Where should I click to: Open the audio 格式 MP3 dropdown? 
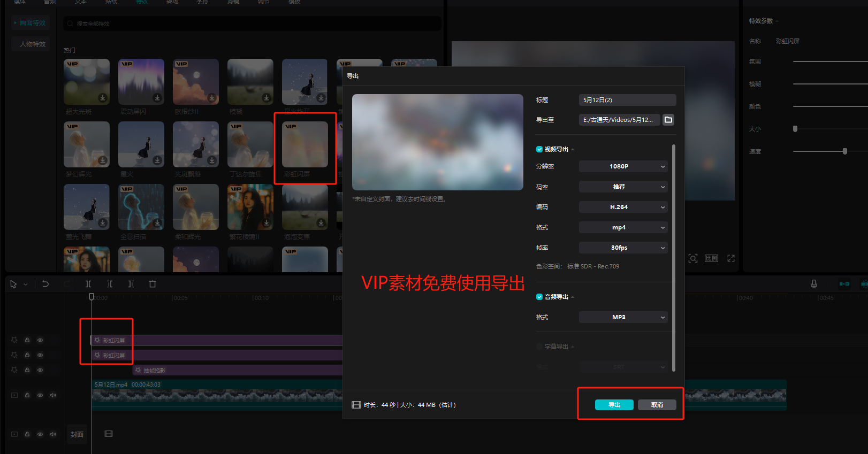[x=623, y=317]
